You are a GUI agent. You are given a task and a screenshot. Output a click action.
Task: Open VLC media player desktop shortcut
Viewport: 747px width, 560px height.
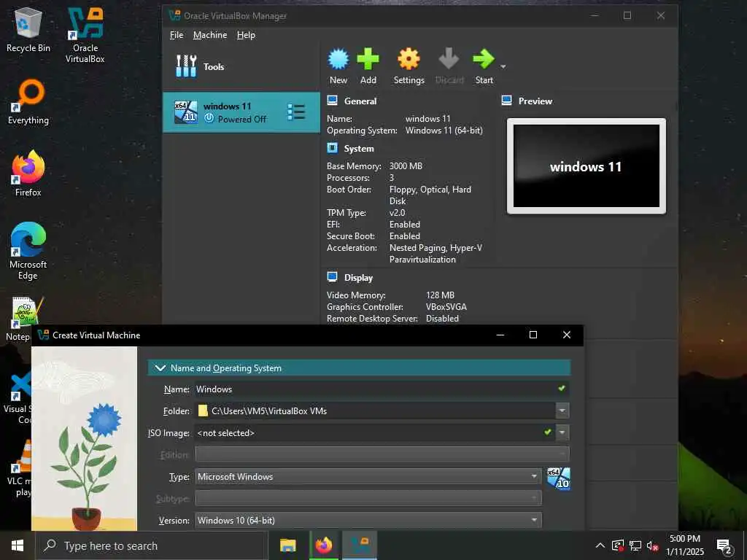[x=19, y=468]
